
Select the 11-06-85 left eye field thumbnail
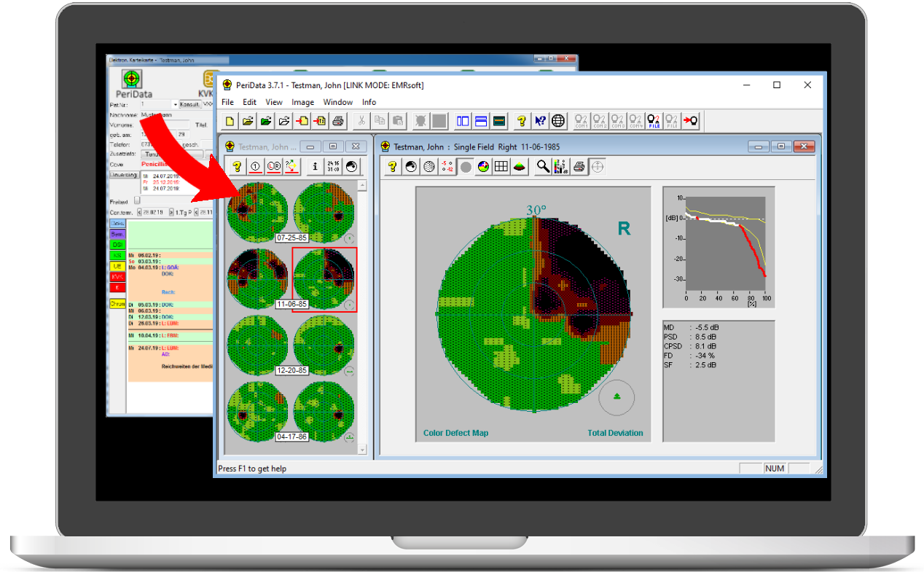click(257, 279)
